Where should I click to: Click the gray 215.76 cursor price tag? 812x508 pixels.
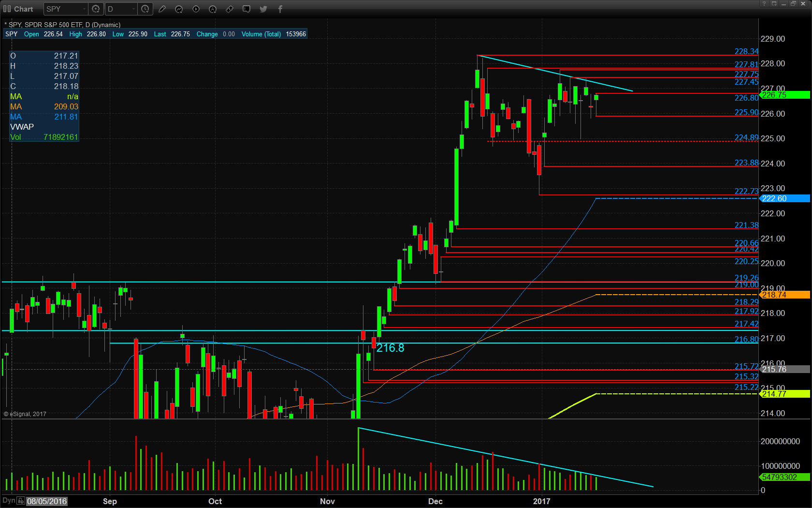click(x=785, y=369)
